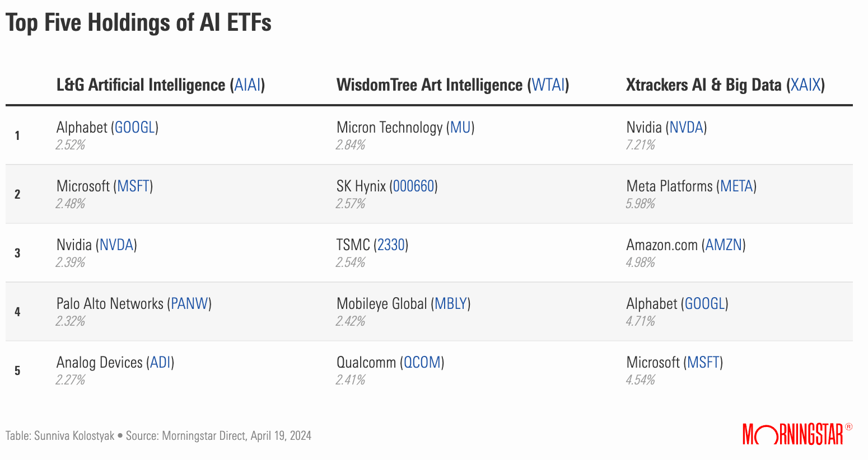The image size is (868, 460).
Task: Click the PANW ticker for Palo Alto Networks
Action: [x=189, y=304]
